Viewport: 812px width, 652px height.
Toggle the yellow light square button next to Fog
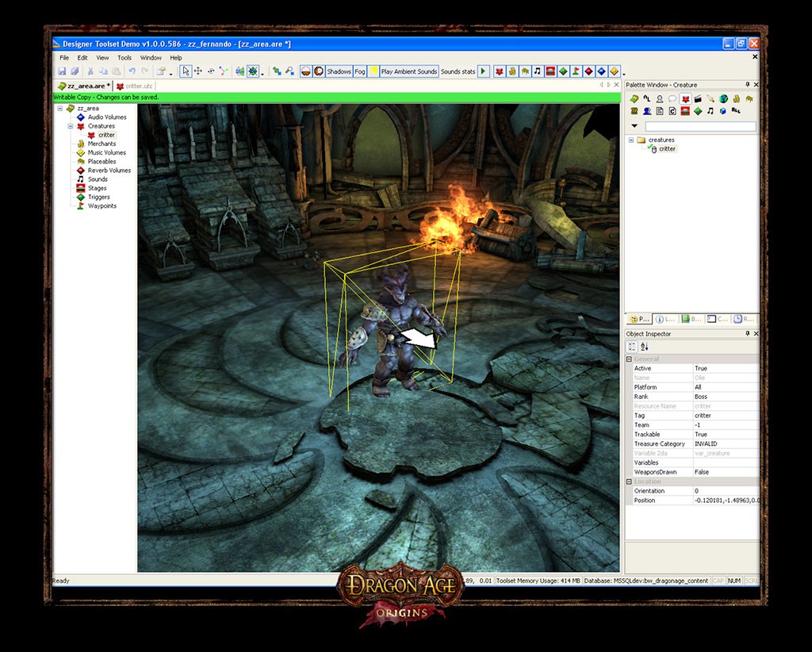coord(373,71)
